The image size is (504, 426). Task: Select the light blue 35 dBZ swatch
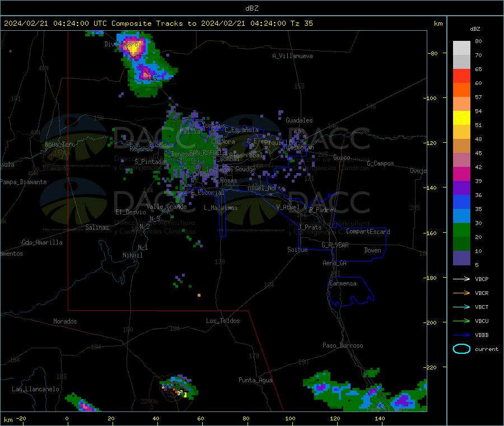(x=461, y=216)
